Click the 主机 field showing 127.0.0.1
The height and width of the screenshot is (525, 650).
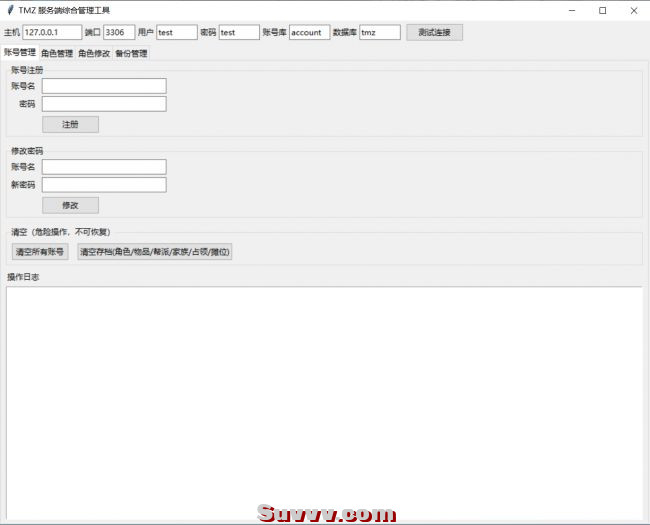pos(52,32)
